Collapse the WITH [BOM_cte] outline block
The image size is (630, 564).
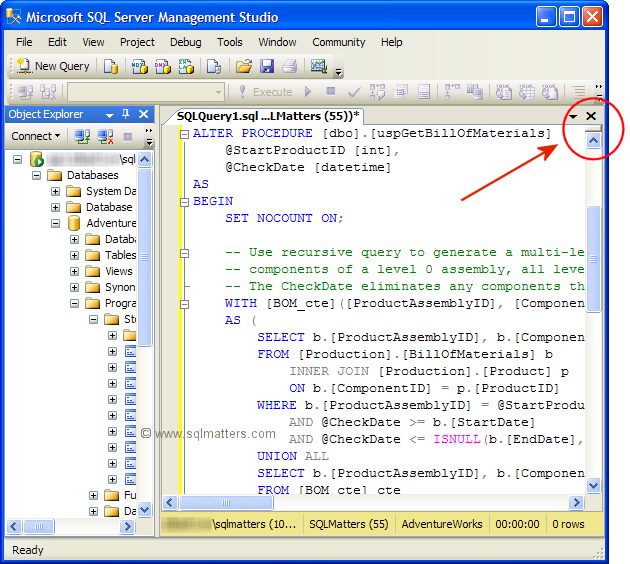tap(184, 304)
